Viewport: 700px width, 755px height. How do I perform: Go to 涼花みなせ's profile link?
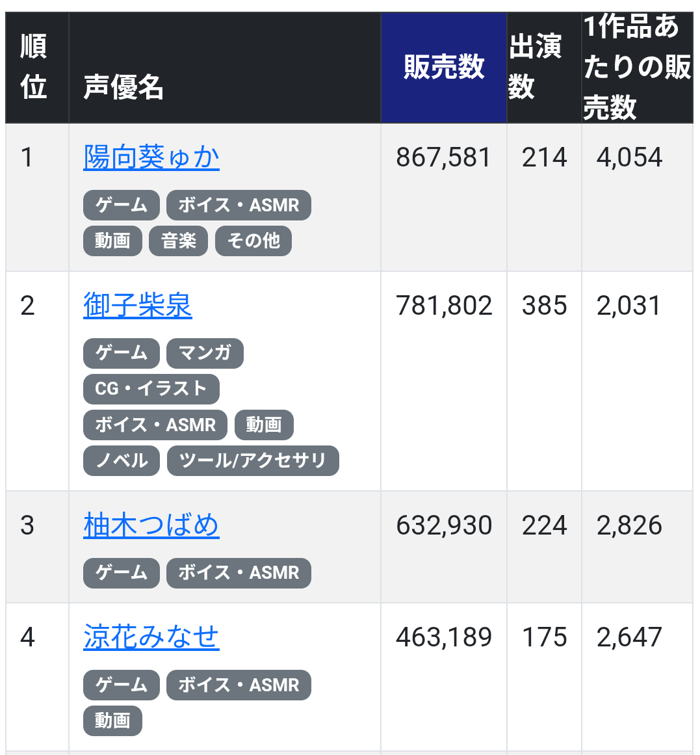pos(151,637)
